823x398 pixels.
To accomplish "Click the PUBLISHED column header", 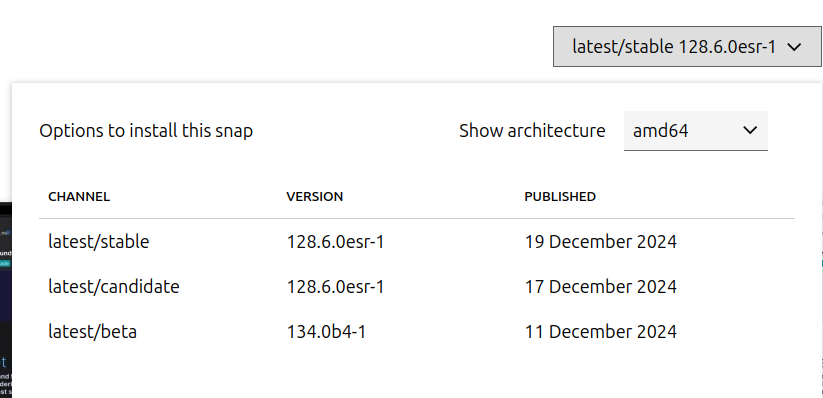I will (560, 197).
